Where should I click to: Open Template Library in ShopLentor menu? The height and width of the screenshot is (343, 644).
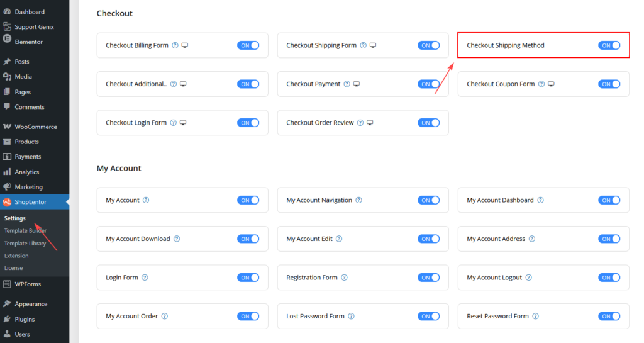coord(25,243)
